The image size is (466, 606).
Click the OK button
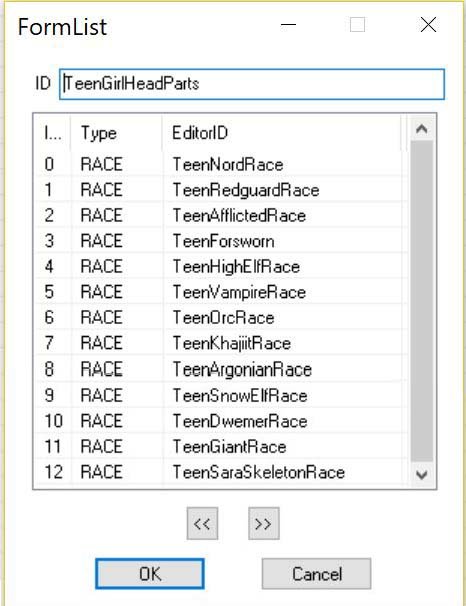[150, 574]
